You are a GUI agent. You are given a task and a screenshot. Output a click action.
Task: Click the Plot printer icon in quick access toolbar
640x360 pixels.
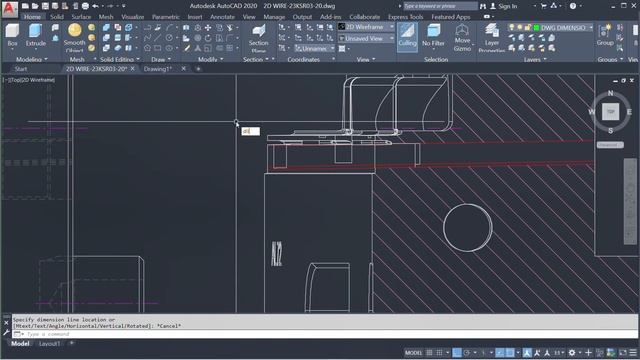click(85, 6)
